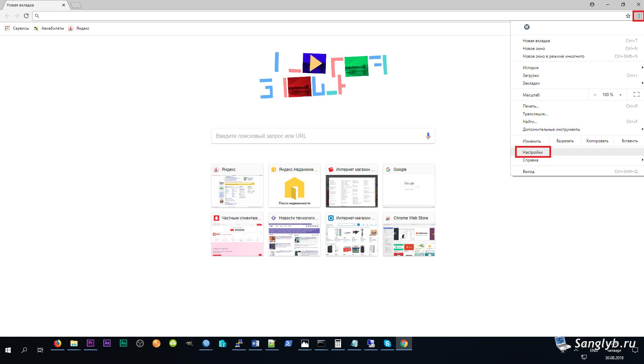644x364 pixels.
Task: Open the Chrome three-dot menu button
Action: [639, 16]
